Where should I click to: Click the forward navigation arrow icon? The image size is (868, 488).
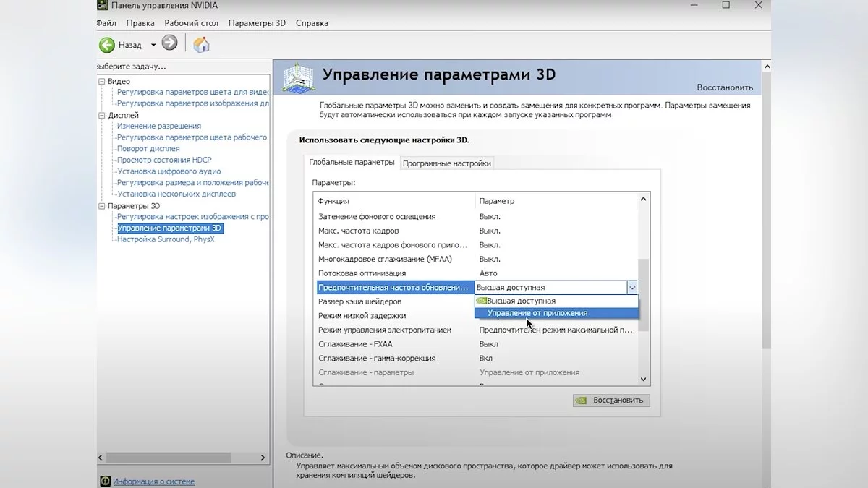pos(169,43)
